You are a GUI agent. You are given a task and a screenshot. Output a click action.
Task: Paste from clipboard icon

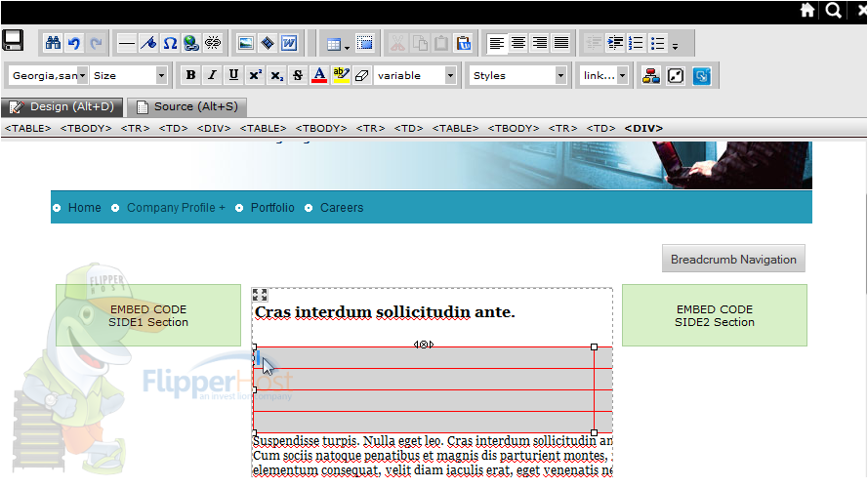(441, 43)
